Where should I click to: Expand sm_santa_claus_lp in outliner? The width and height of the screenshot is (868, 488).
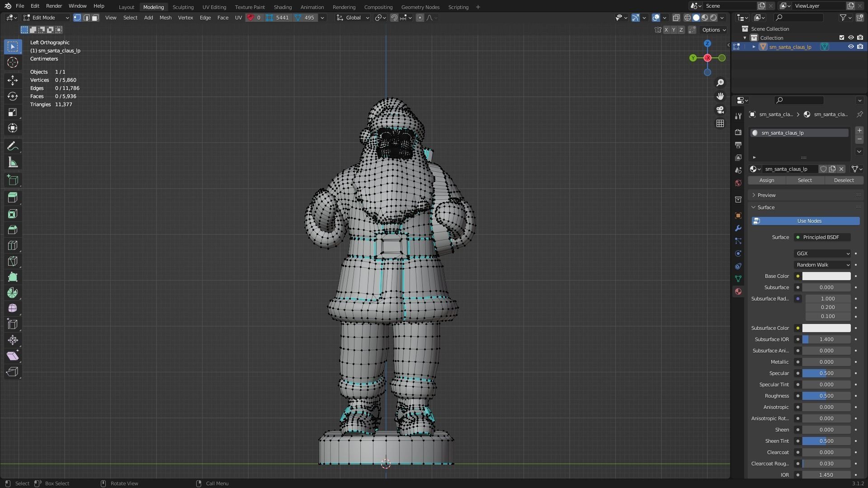point(754,47)
